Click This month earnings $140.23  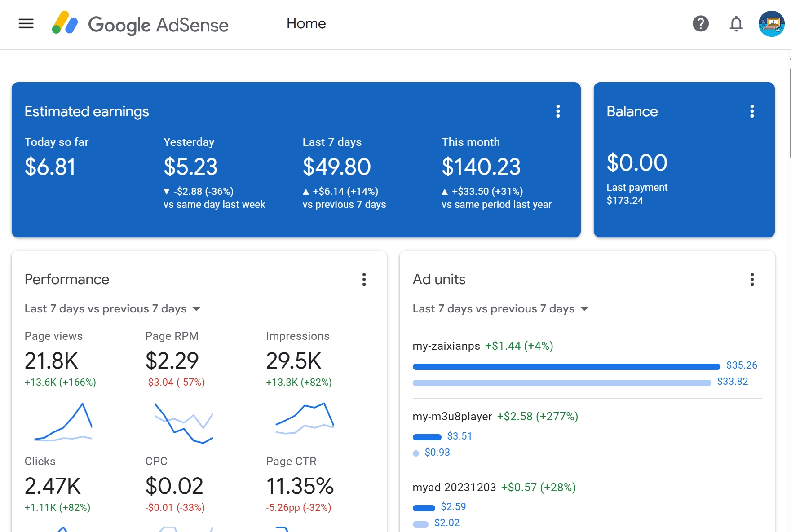point(481,167)
